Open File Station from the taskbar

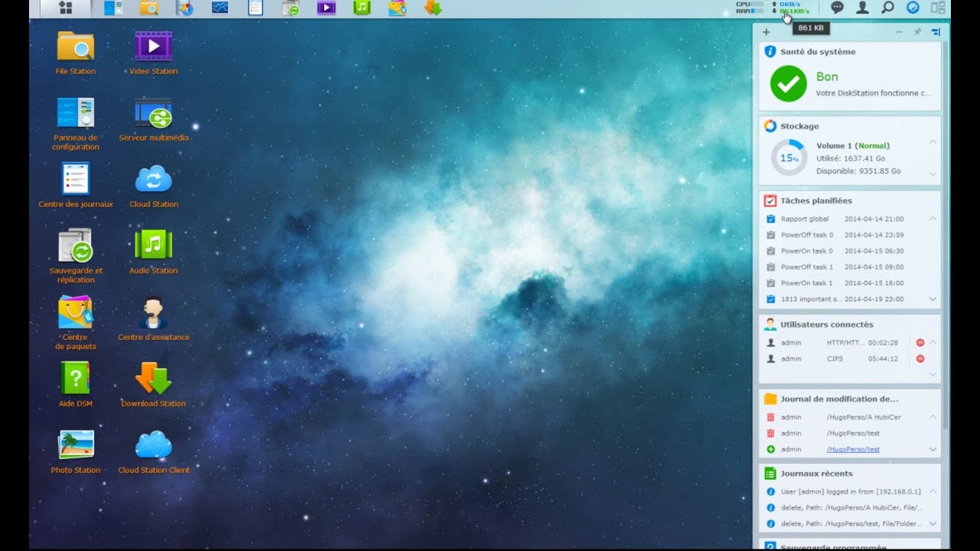149,8
